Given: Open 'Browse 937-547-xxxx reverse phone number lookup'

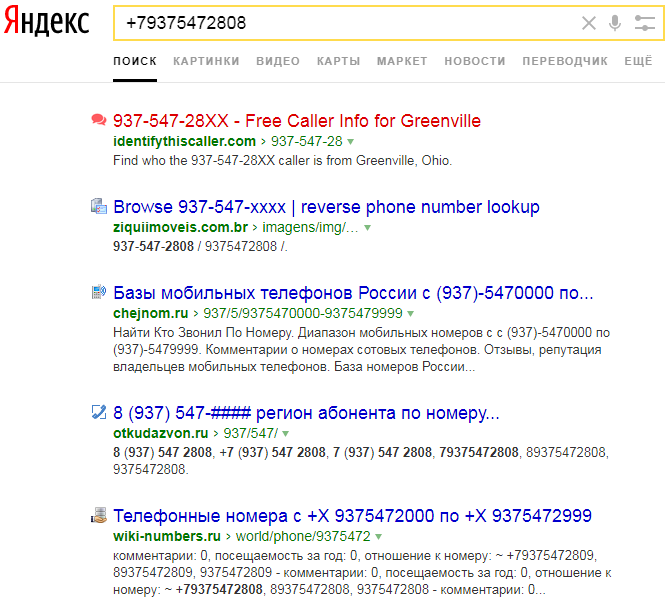Looking at the screenshot, I should coord(326,207).
